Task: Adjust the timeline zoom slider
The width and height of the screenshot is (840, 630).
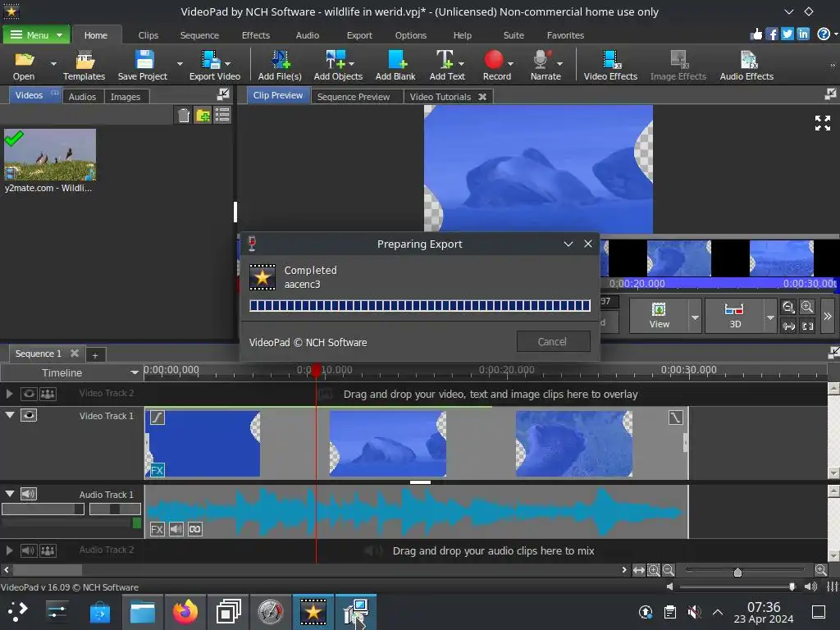Action: (737, 572)
